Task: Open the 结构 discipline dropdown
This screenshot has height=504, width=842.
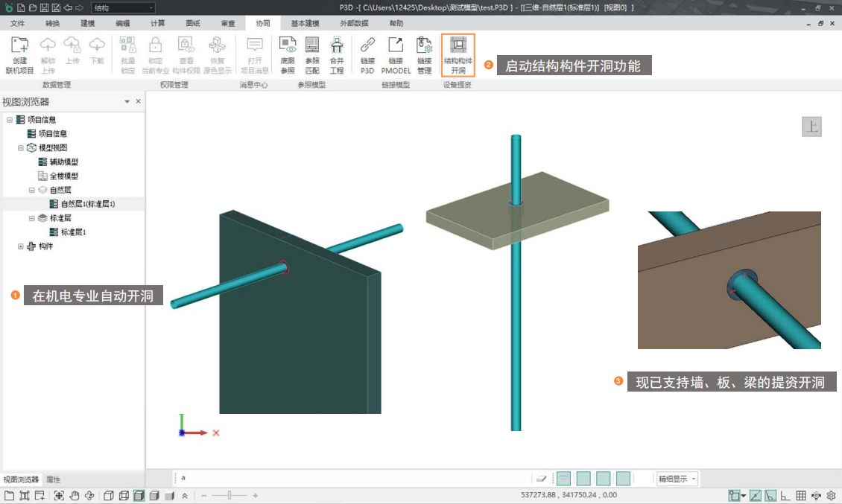Action: (x=123, y=7)
